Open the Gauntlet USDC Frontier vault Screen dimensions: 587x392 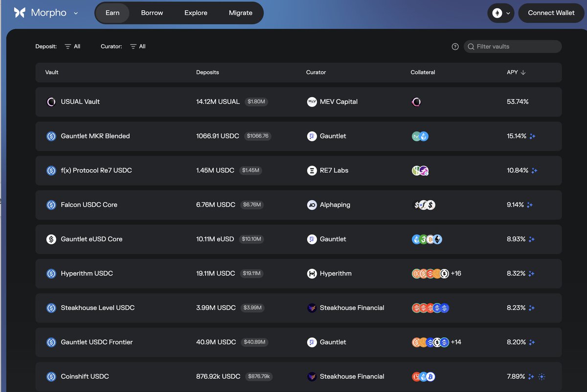[x=298, y=342]
